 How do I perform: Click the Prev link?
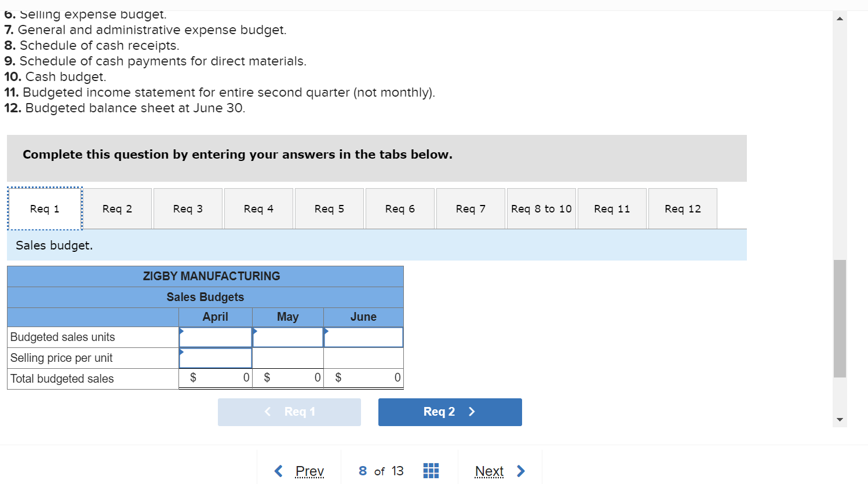tap(309, 471)
